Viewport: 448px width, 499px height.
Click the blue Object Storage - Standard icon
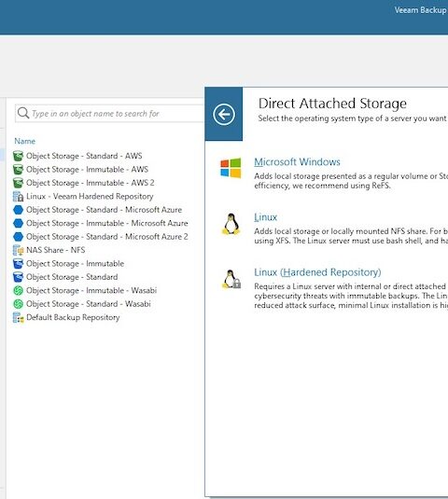tap(18, 277)
